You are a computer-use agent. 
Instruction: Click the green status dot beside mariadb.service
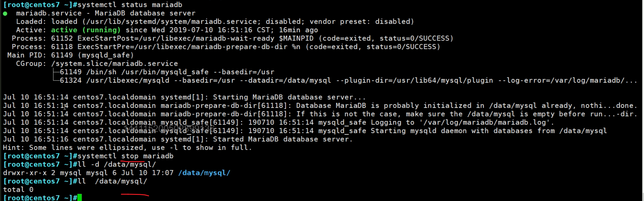click(x=5, y=14)
